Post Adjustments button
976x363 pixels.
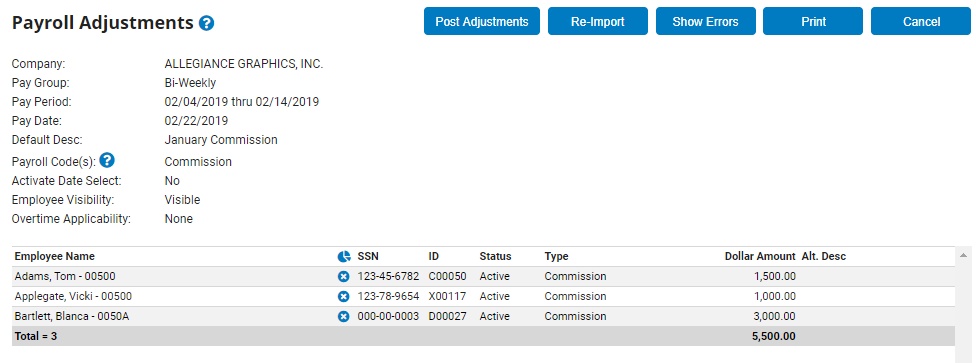point(482,21)
